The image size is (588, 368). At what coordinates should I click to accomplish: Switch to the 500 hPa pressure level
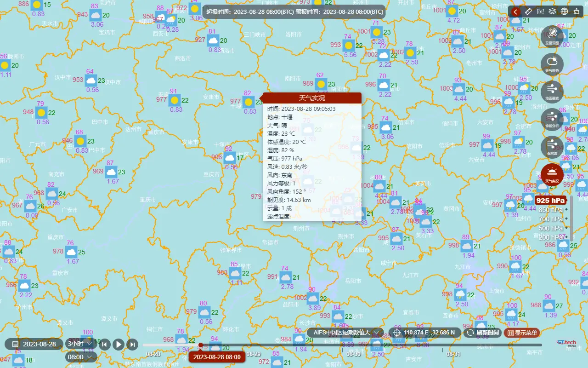coord(550,228)
